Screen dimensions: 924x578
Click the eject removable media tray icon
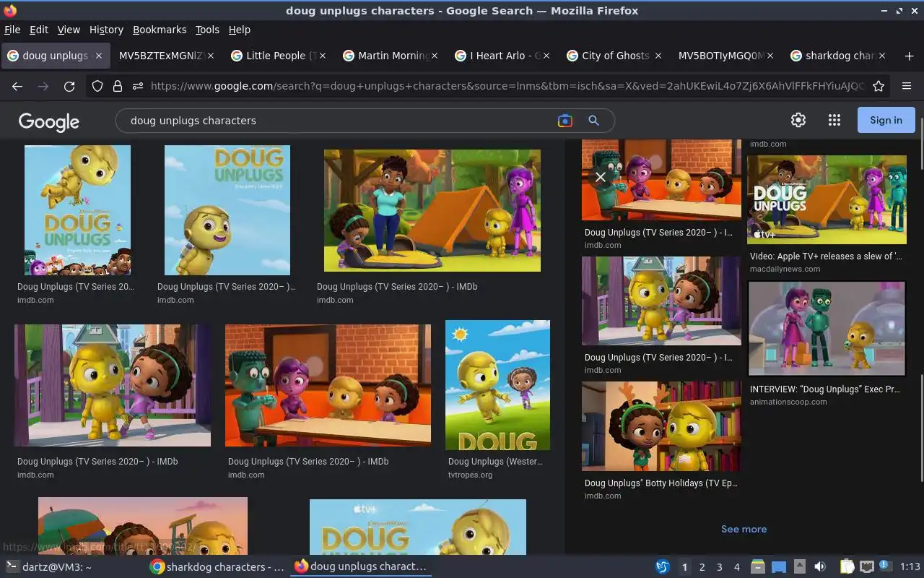799,567
